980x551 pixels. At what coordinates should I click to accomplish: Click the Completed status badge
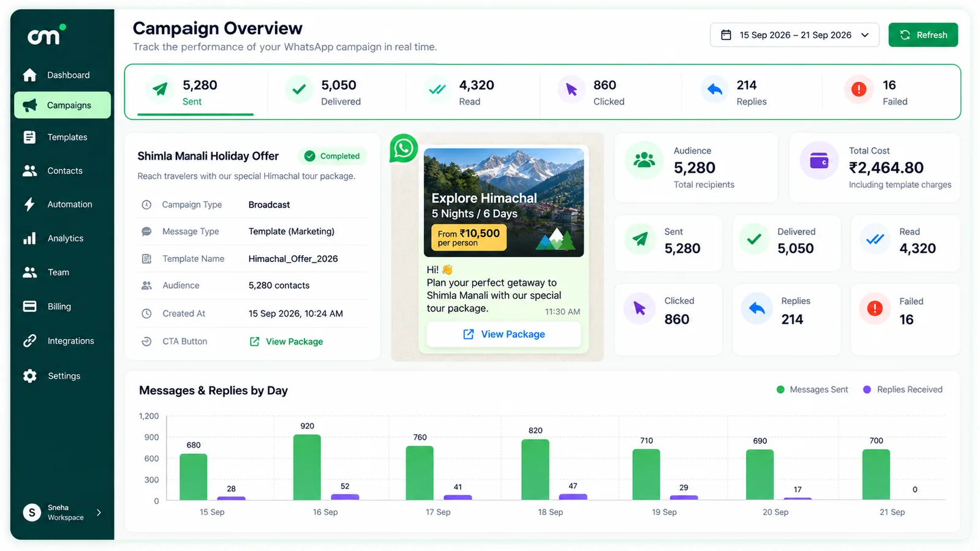(333, 156)
